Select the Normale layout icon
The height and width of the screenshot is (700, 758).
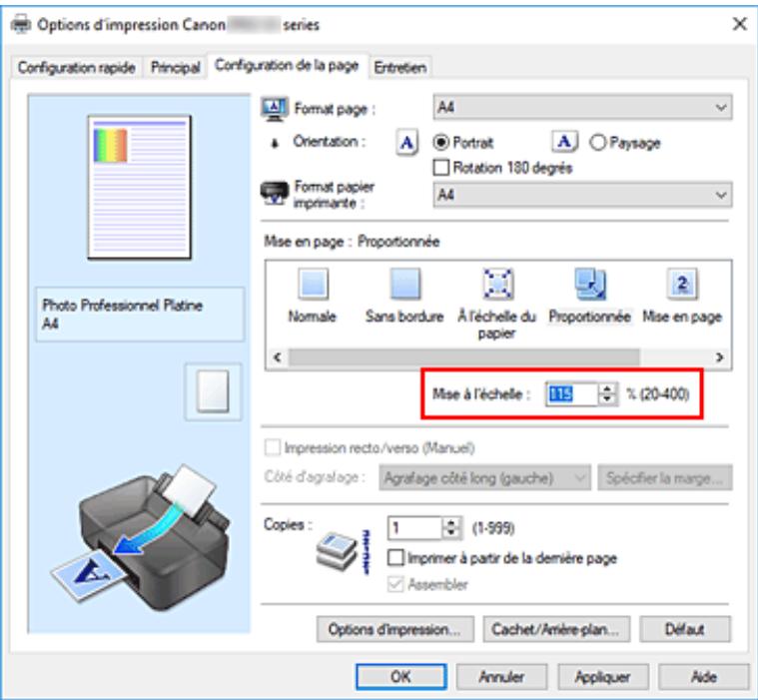tap(314, 284)
